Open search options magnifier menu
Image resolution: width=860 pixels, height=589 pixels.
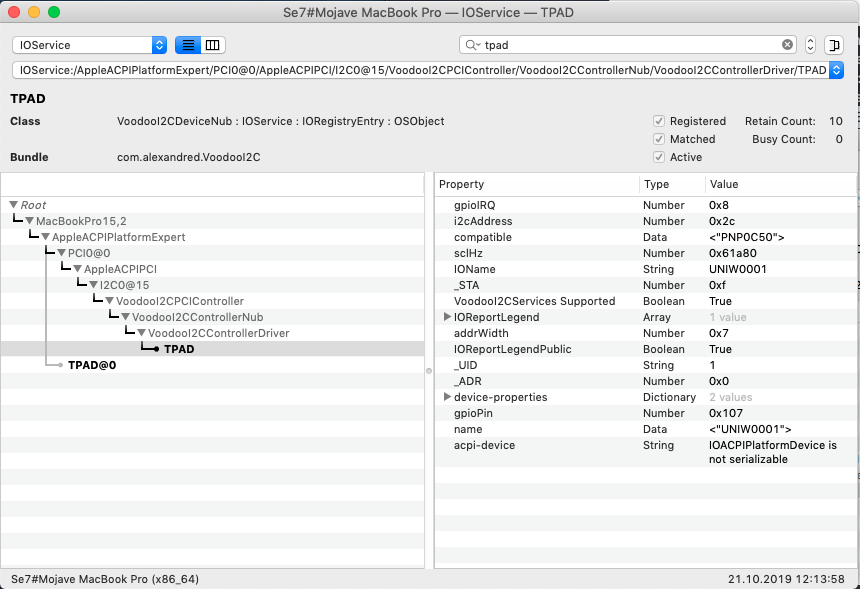pos(471,45)
